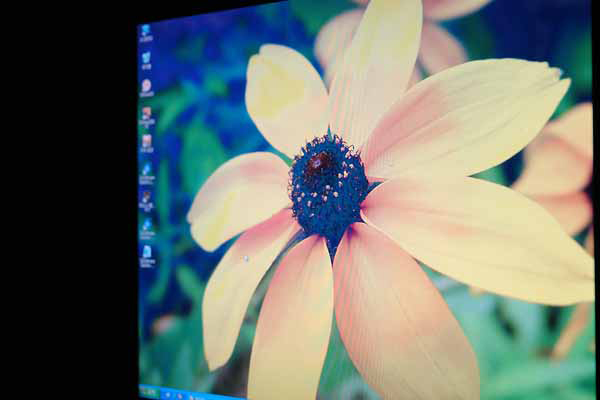Click the red bug on the flower center
The width and height of the screenshot is (600, 400).
[319, 160]
